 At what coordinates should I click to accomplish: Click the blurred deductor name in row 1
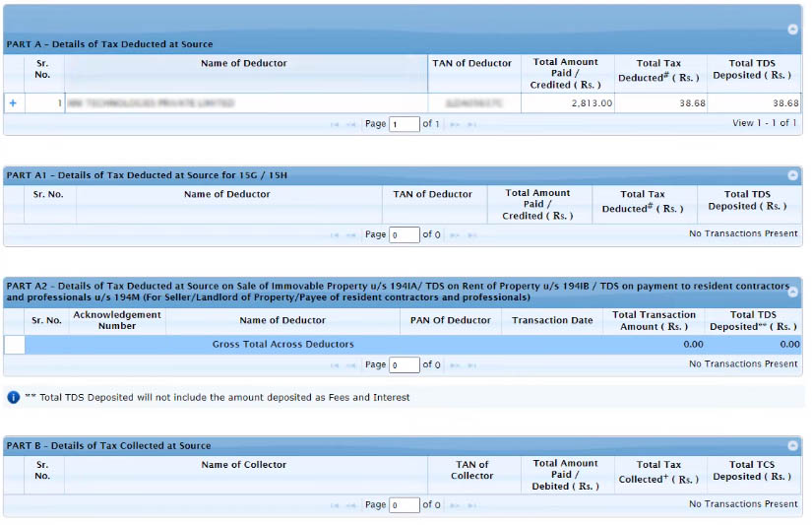tap(152, 103)
